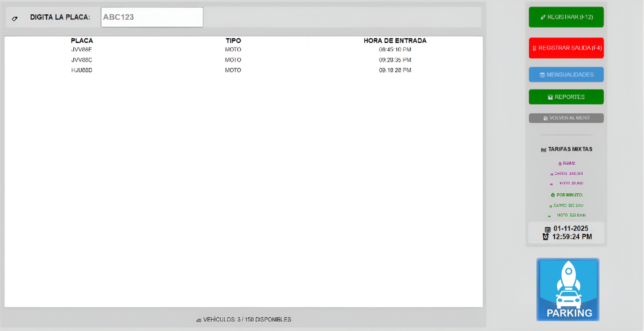Image resolution: width=644 pixels, height=331 pixels.
Task: Click the HORA DE ENTRADA column header
Action: (x=395, y=41)
